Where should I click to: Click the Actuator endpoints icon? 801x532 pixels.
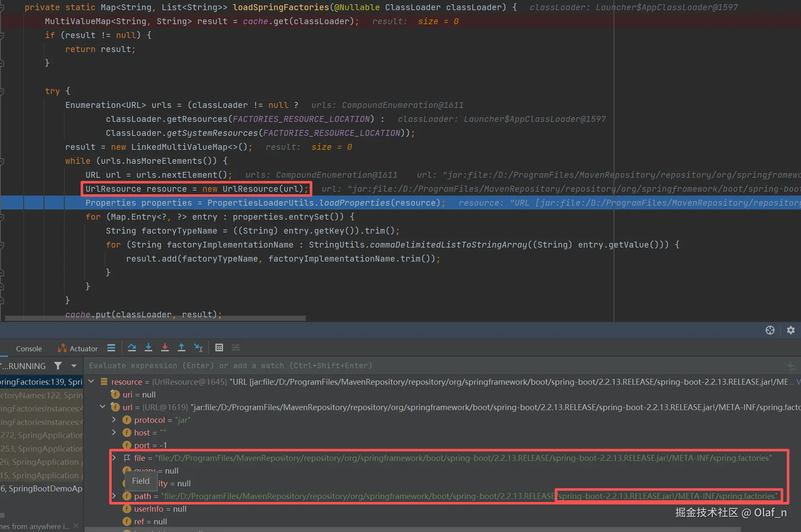[62, 348]
